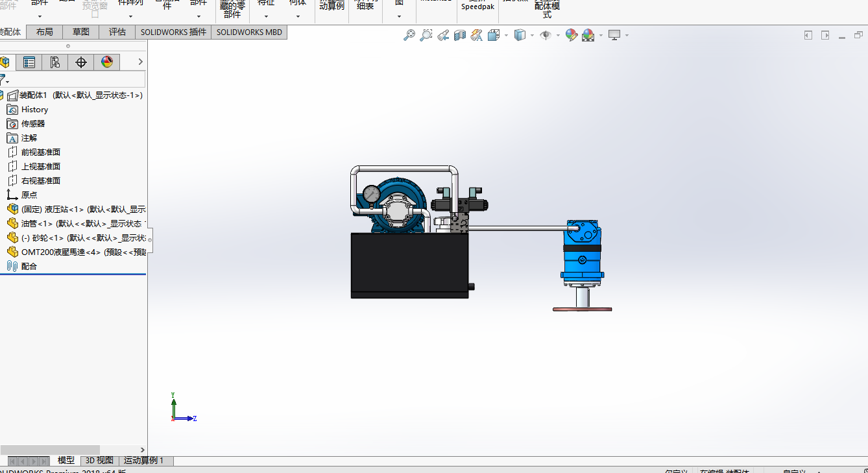Click Speedpak toolbar button
This screenshot has height=473, width=868.
[x=477, y=6]
